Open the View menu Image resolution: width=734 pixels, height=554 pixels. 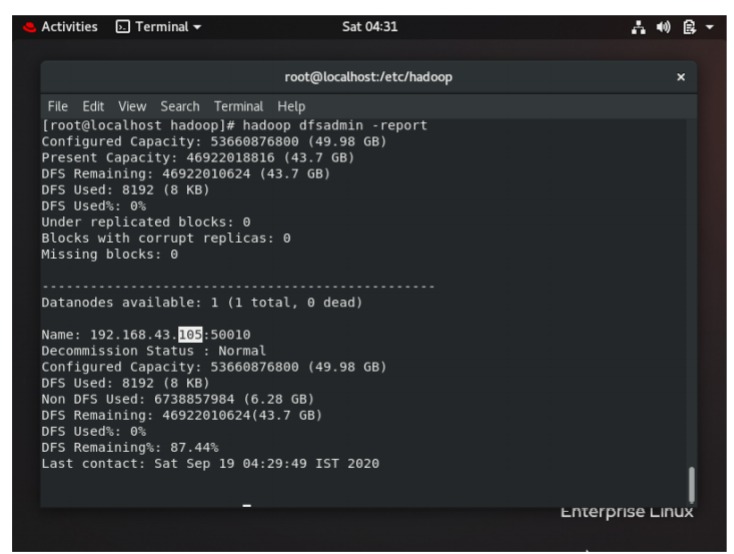pos(132,106)
